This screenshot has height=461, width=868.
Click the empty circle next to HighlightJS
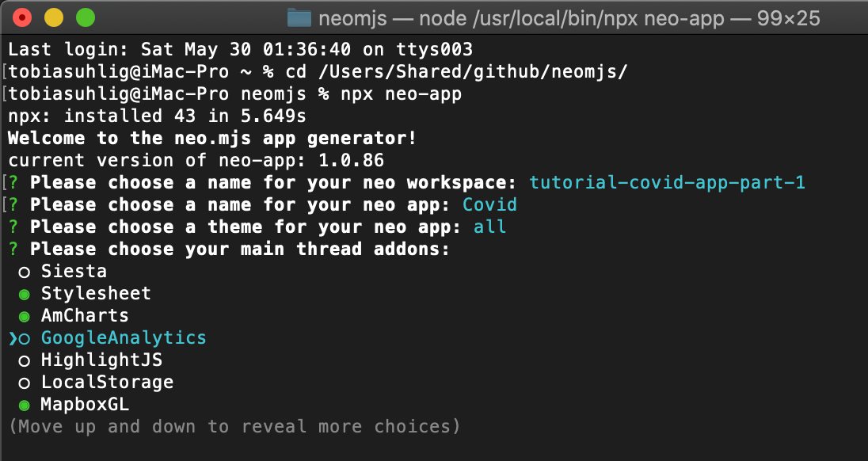click(27, 360)
